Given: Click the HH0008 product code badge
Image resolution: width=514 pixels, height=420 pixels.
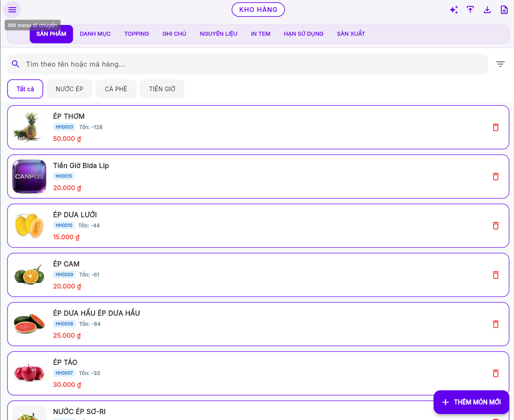Looking at the screenshot, I should [64, 324].
